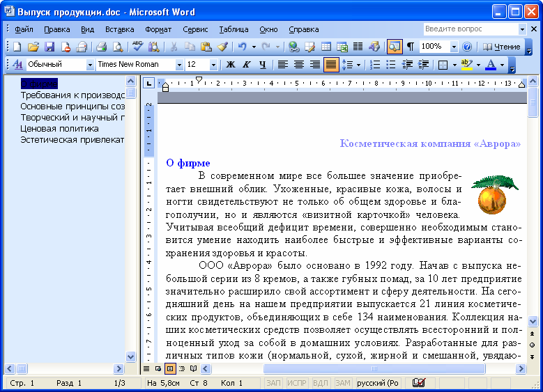Run the spelling check ABC icon
The height and width of the screenshot is (392, 543).
click(x=137, y=47)
